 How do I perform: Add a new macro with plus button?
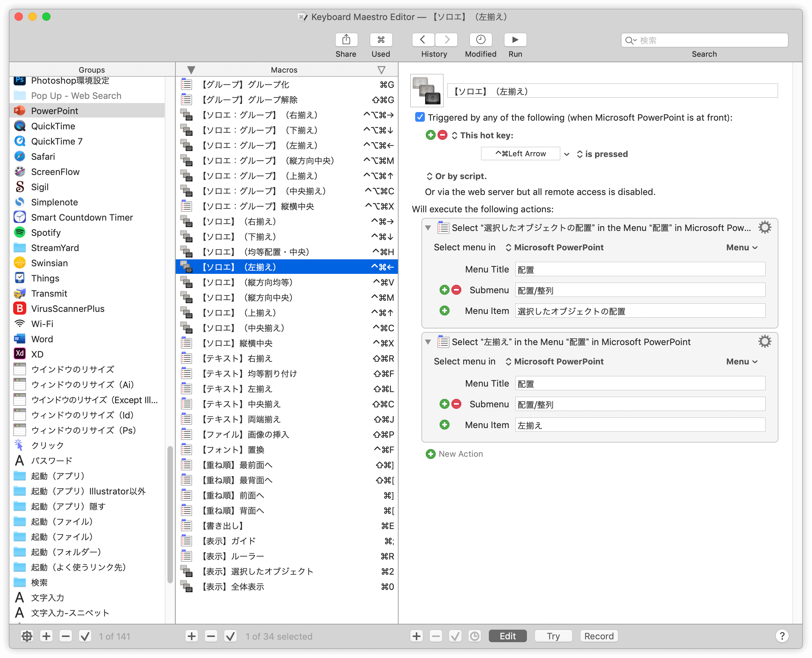(x=192, y=636)
